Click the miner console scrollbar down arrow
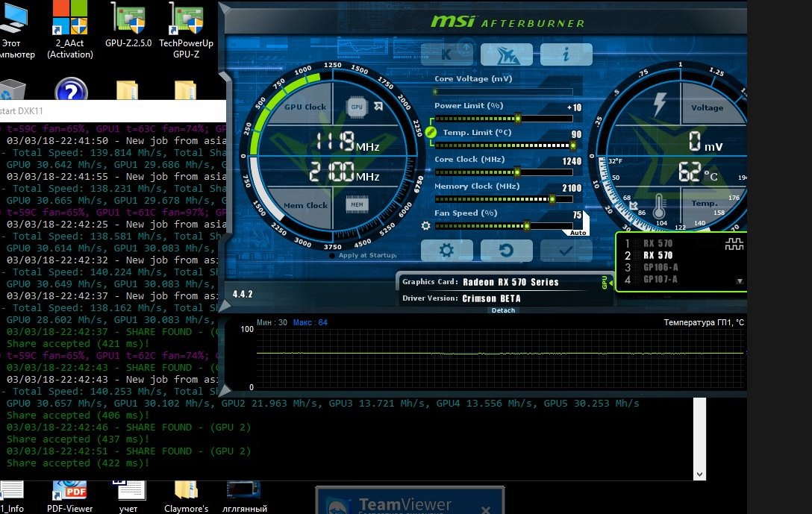 tap(699, 474)
